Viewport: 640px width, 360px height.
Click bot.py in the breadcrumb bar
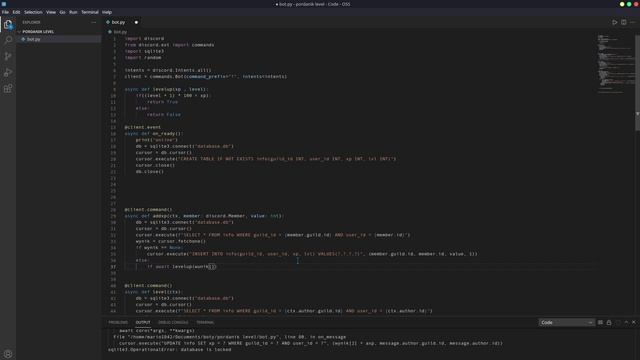click(x=120, y=32)
